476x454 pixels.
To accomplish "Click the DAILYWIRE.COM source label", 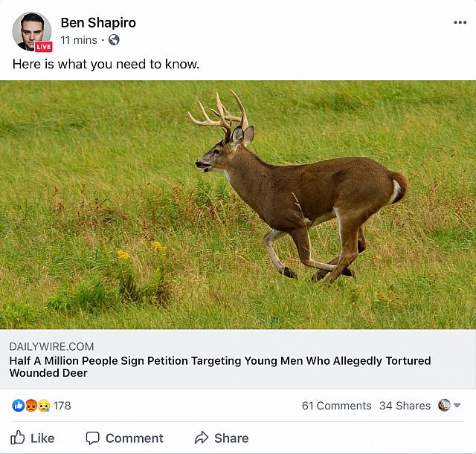I will tap(51, 346).
